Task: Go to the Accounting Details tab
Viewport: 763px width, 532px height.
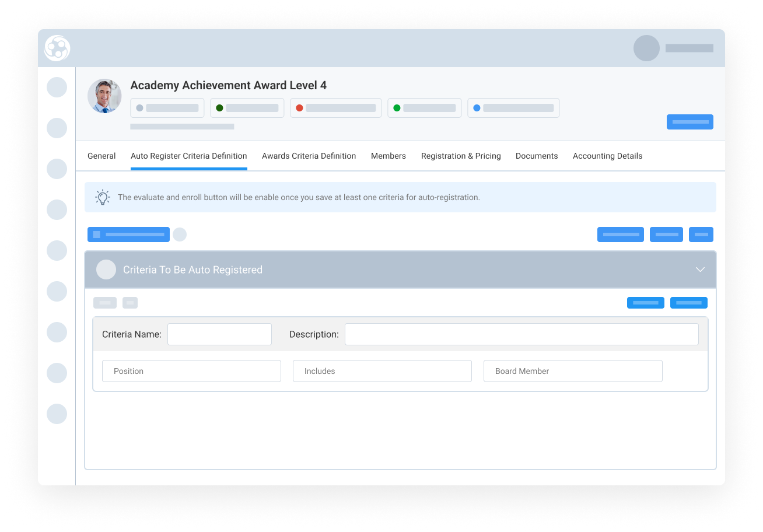Action: [607, 156]
